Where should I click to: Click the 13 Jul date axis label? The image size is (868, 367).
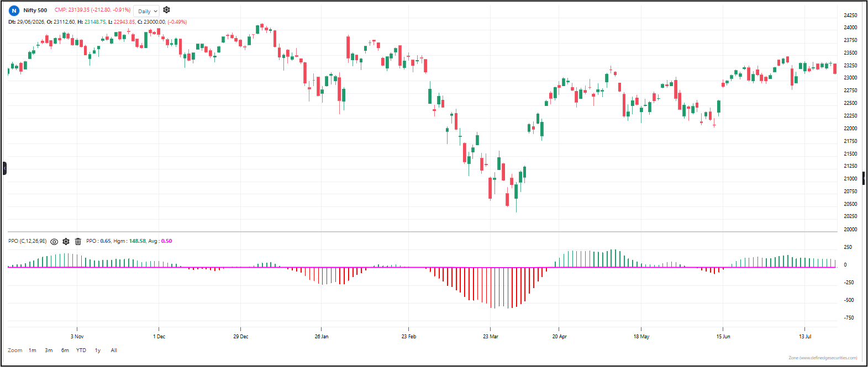click(805, 337)
